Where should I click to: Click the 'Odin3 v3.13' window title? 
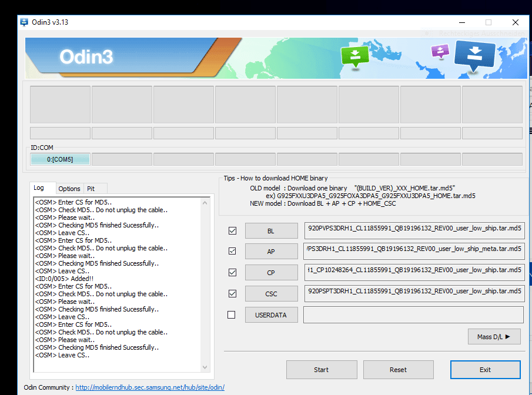[50, 22]
